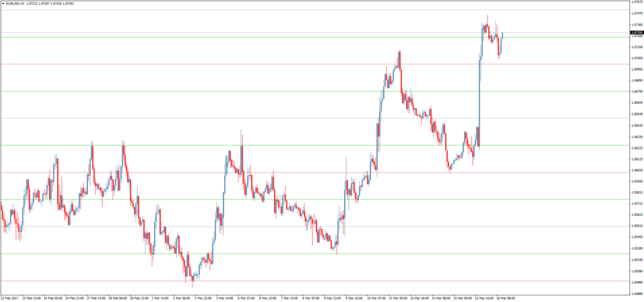Image resolution: width=644 pixels, height=302 pixels.
Task: Click the 7 Mar 15:00 time label
Action: [289, 298]
